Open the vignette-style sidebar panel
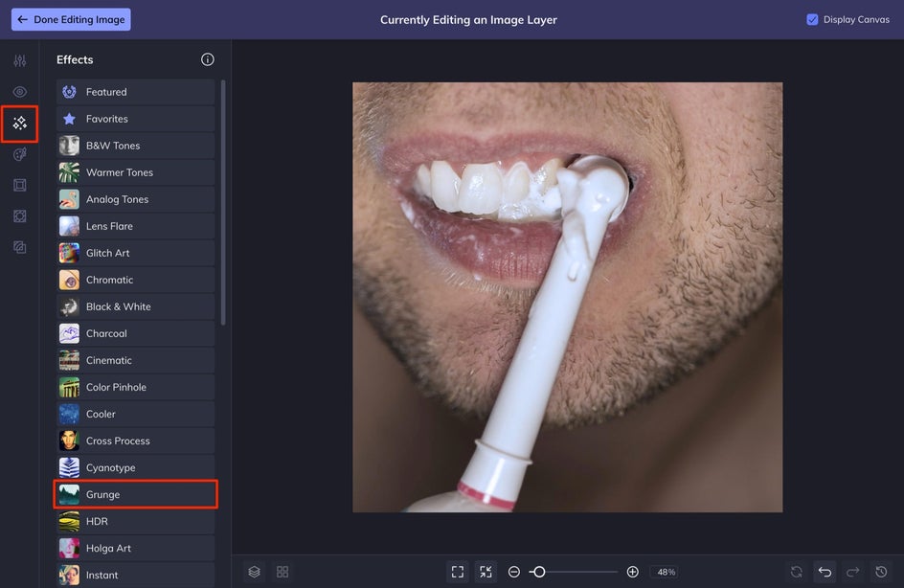 (19, 216)
